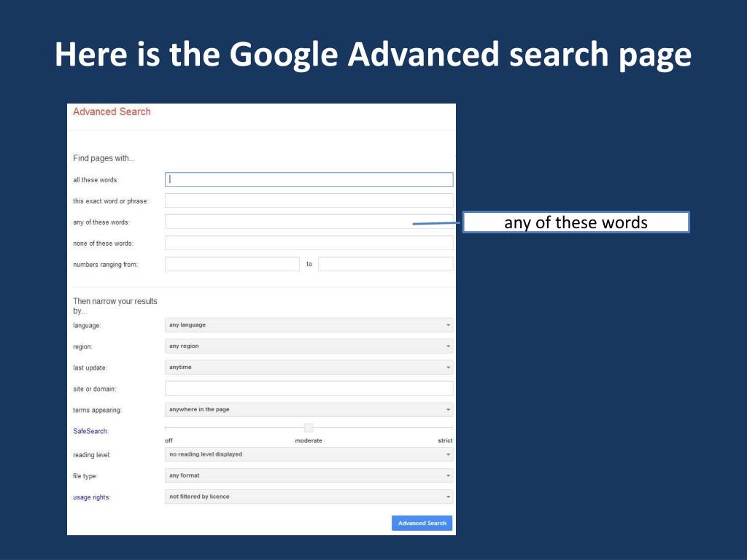Focus the "this exact word or phrase" field
Screen dimensions: 747x560
(309, 201)
